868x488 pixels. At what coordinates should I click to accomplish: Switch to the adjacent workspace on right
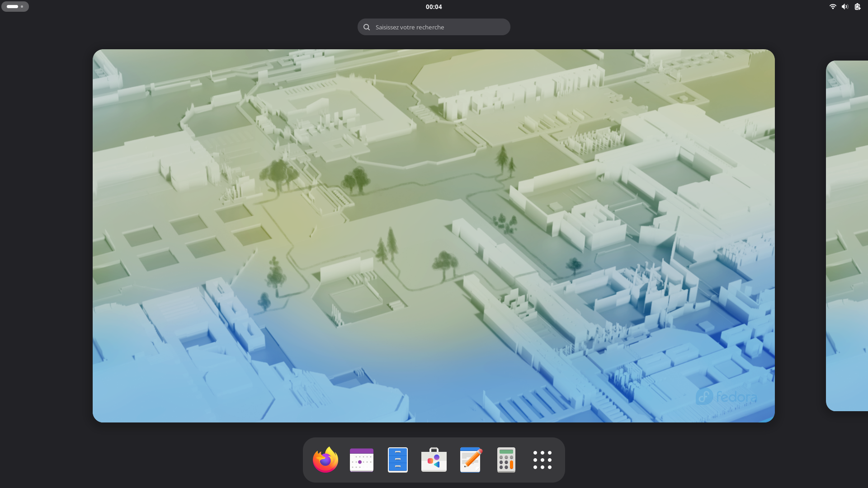pyautogui.click(x=848, y=235)
